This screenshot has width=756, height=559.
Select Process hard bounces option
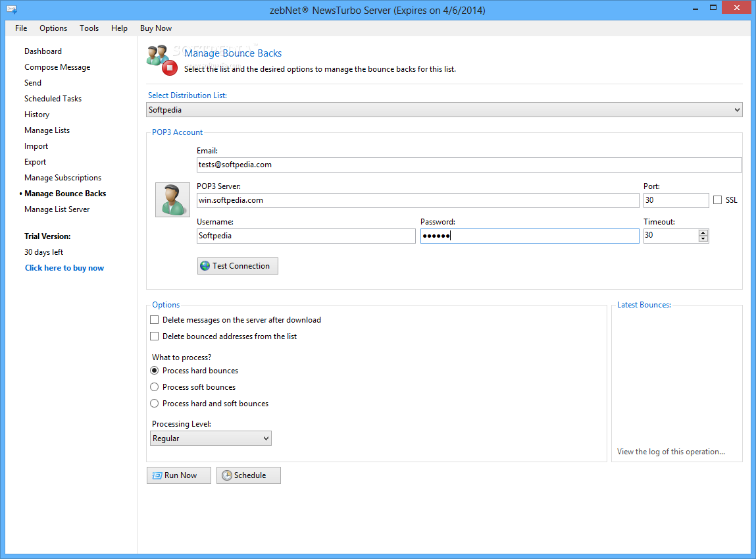[154, 371]
